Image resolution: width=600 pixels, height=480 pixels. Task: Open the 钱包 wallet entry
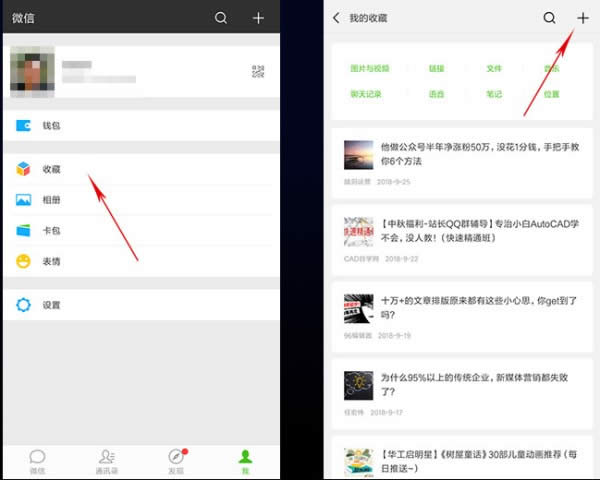coord(141,126)
